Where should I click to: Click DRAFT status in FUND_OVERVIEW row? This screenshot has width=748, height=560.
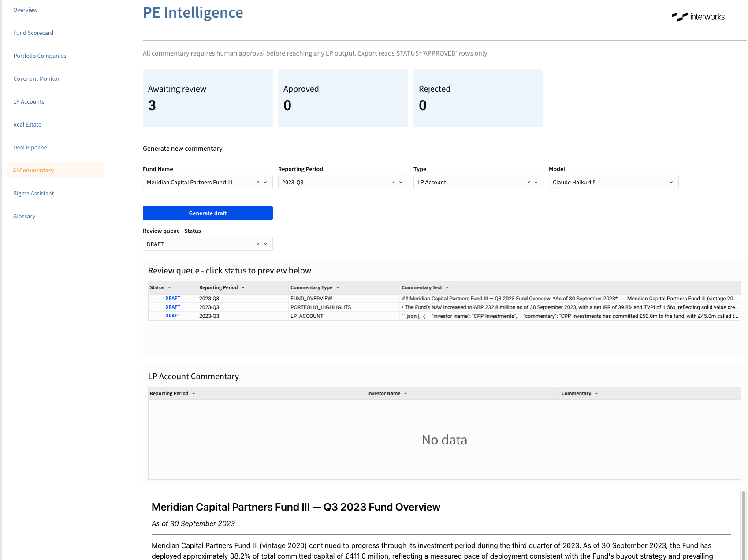click(x=173, y=299)
